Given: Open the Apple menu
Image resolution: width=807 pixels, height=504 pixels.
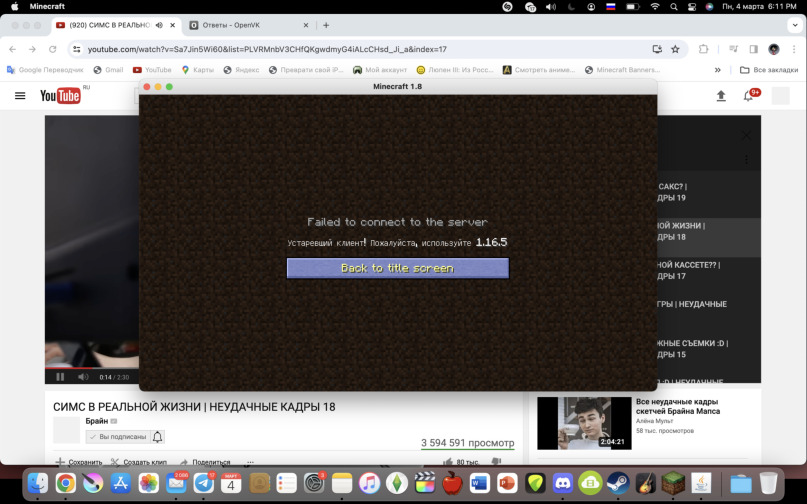Looking at the screenshot, I should point(15,7).
